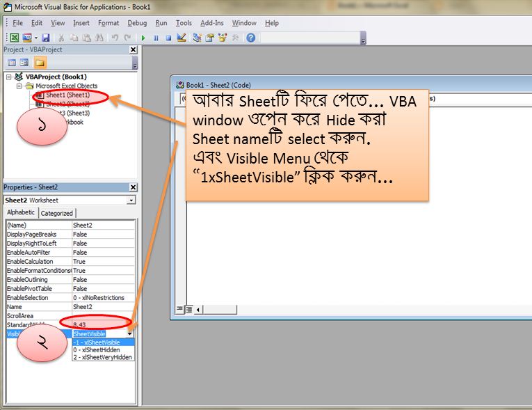This screenshot has height=410, width=532.
Task: Click Insert UserForm toolbar icon
Action: click(27, 38)
